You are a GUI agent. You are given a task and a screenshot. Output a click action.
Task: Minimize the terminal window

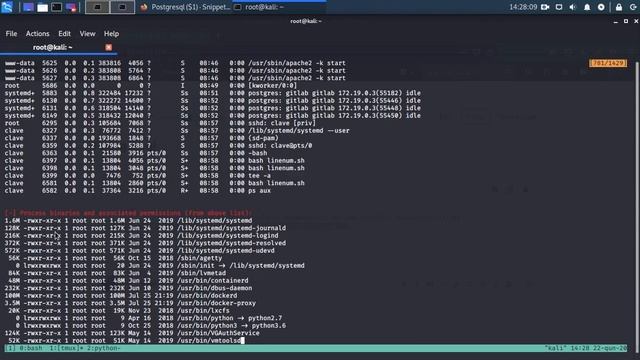[x=616, y=21]
